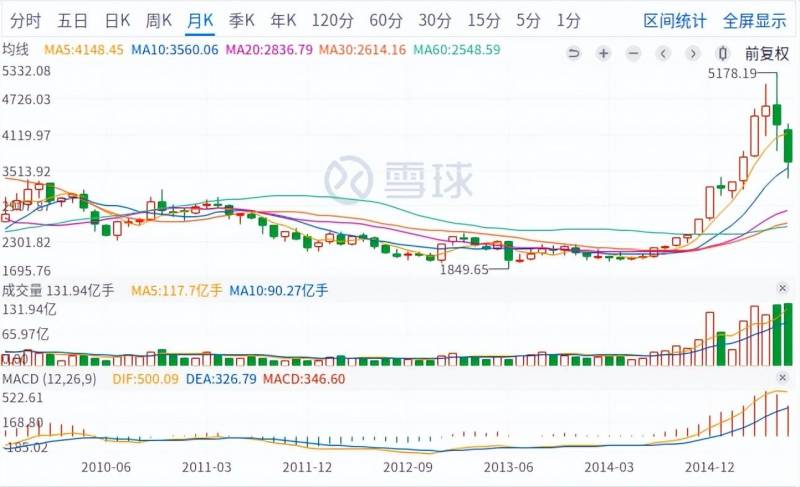Click the MACD:346.60 value
This screenshot has height=487, width=800.
(x=304, y=379)
